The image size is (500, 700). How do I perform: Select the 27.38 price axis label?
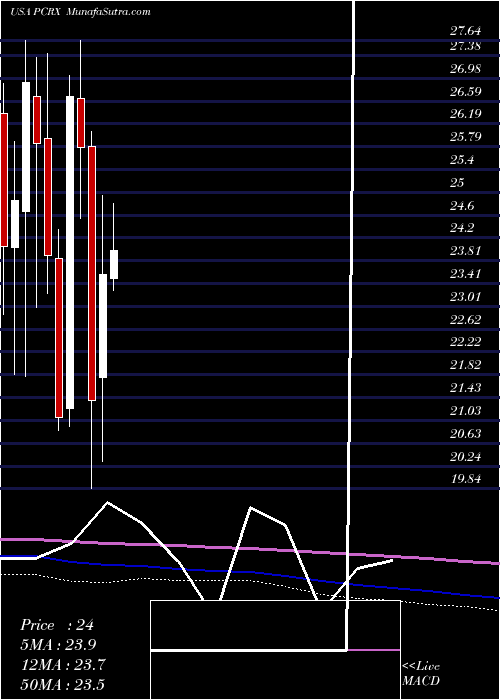465,45
